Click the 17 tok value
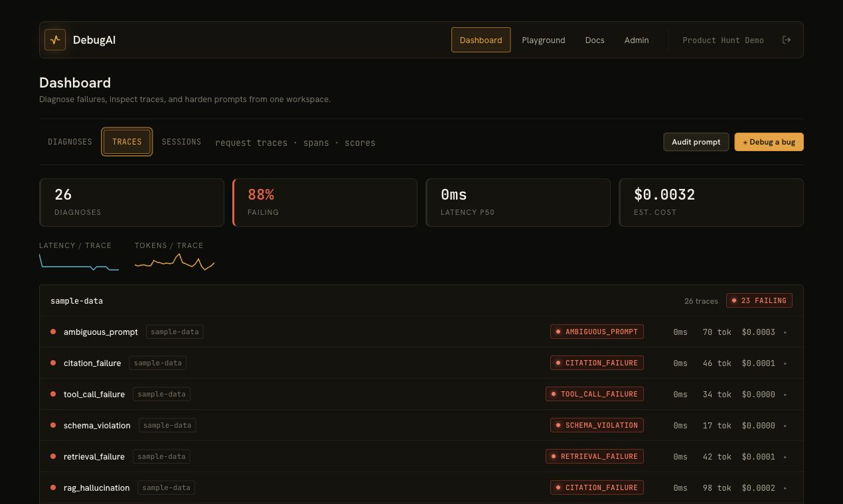 pyautogui.click(x=717, y=425)
